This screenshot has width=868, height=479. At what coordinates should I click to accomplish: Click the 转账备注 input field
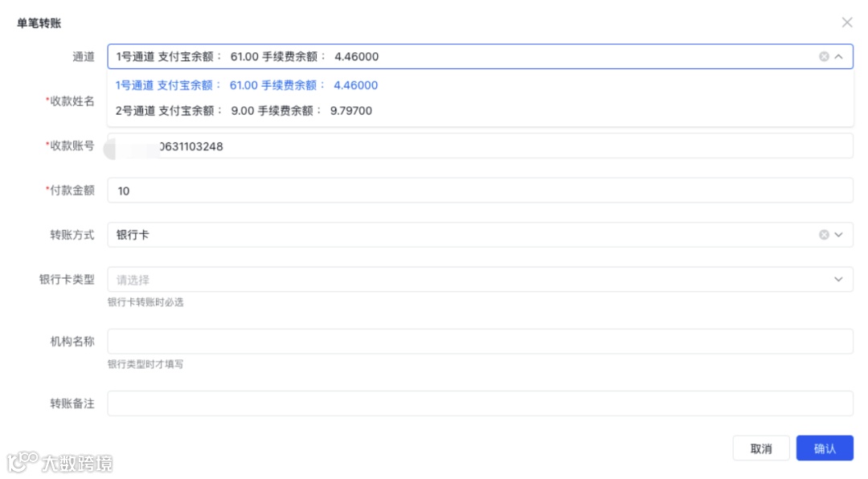pyautogui.click(x=480, y=403)
